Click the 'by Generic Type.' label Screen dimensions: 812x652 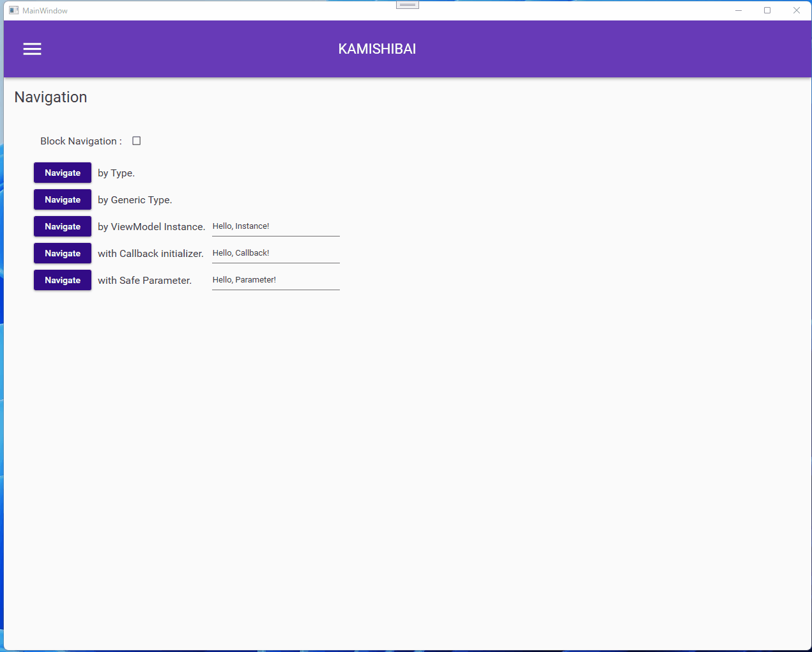[x=135, y=200]
